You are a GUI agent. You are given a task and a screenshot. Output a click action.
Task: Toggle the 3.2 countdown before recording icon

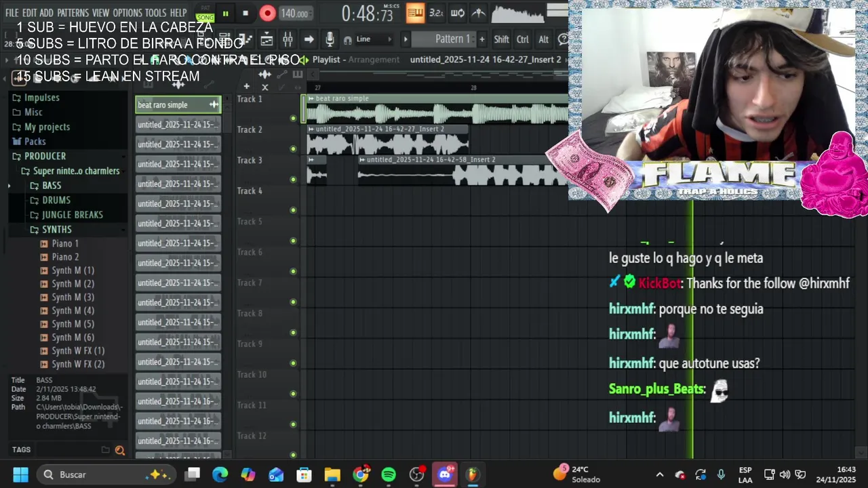[x=436, y=12]
